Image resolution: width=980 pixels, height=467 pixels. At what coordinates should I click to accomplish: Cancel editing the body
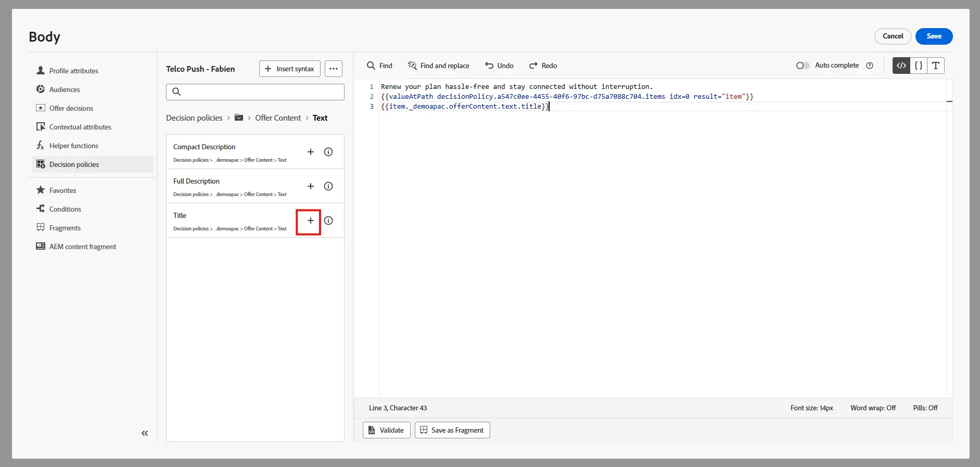(893, 36)
